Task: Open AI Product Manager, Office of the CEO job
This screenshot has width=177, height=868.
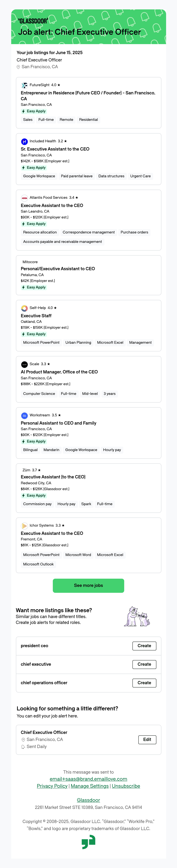Action: click(x=59, y=372)
